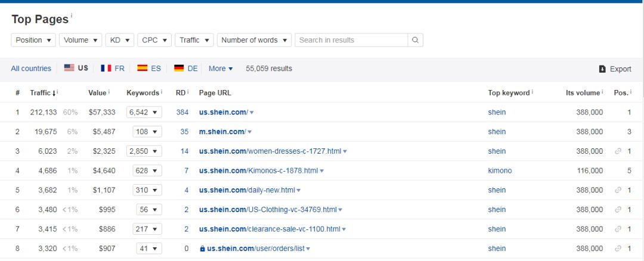Select the DE country tab
This screenshot has width=644, height=261.
185,68
